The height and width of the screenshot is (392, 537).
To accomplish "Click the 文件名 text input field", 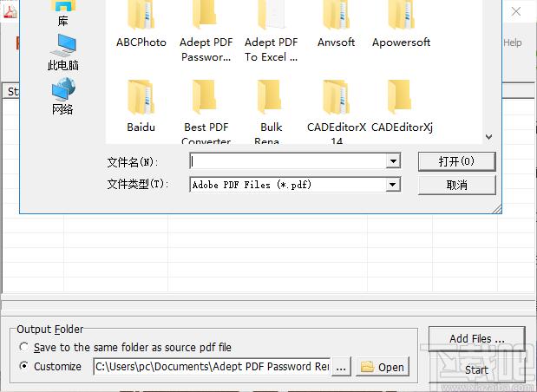I will [x=288, y=161].
